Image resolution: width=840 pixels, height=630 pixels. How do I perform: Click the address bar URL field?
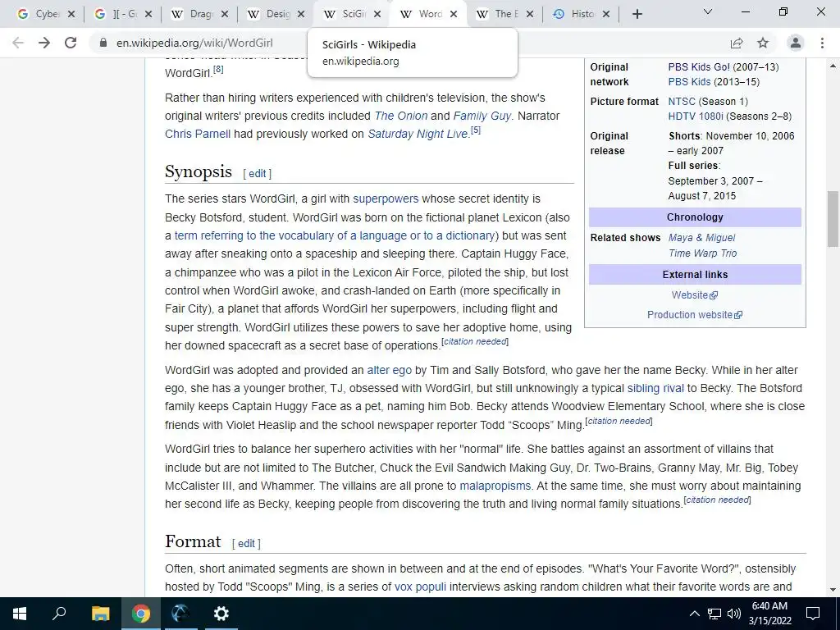click(x=194, y=43)
